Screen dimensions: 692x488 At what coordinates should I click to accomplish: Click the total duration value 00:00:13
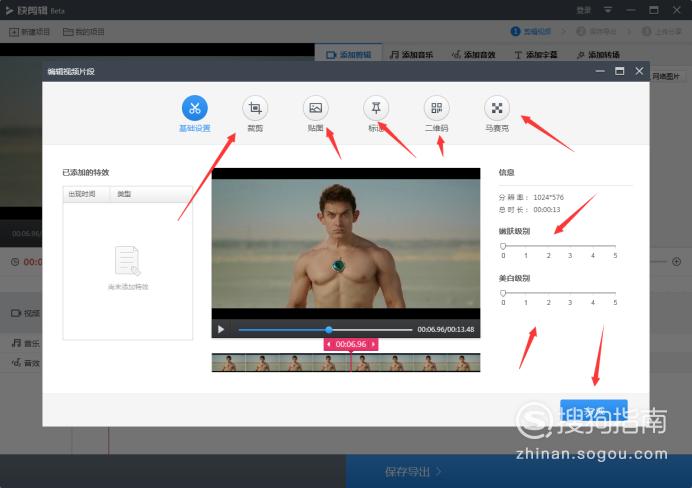[x=547, y=210]
